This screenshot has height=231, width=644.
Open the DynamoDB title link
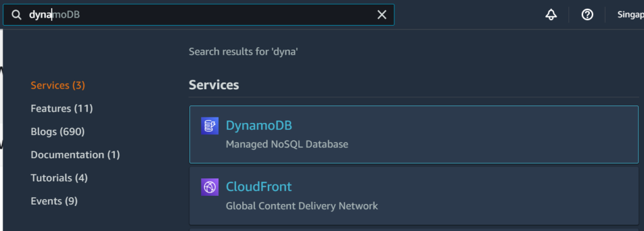pos(258,126)
